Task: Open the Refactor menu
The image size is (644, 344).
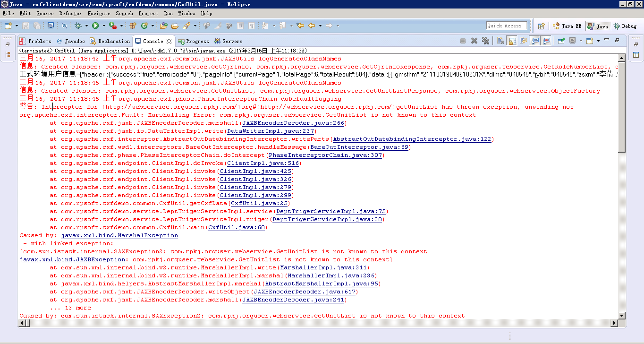Action: [70, 14]
